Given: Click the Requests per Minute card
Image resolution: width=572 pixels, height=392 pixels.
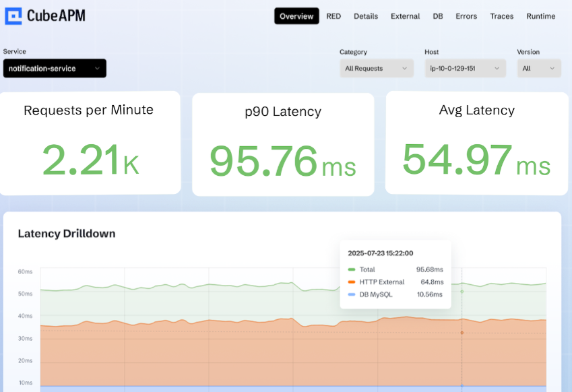Looking at the screenshot, I should click(90, 143).
